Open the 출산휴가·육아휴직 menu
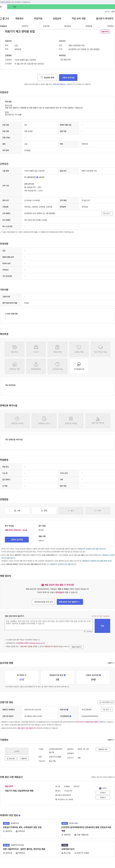Viewport: 115px width, 868px height. click(105, 19)
